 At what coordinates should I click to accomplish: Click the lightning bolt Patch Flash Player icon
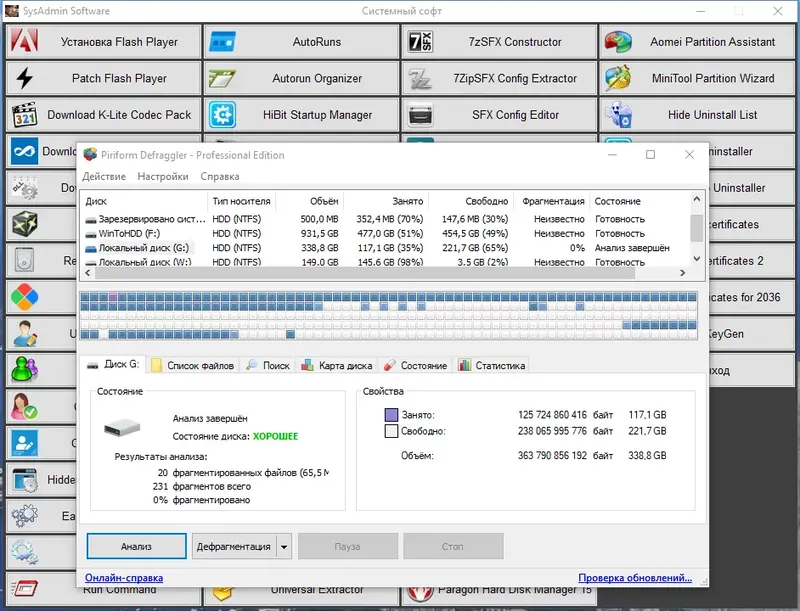tap(24, 78)
